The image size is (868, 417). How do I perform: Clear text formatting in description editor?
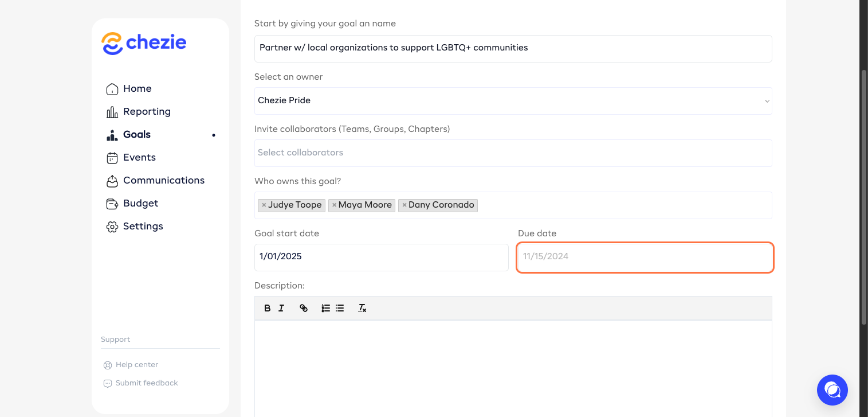pos(362,309)
